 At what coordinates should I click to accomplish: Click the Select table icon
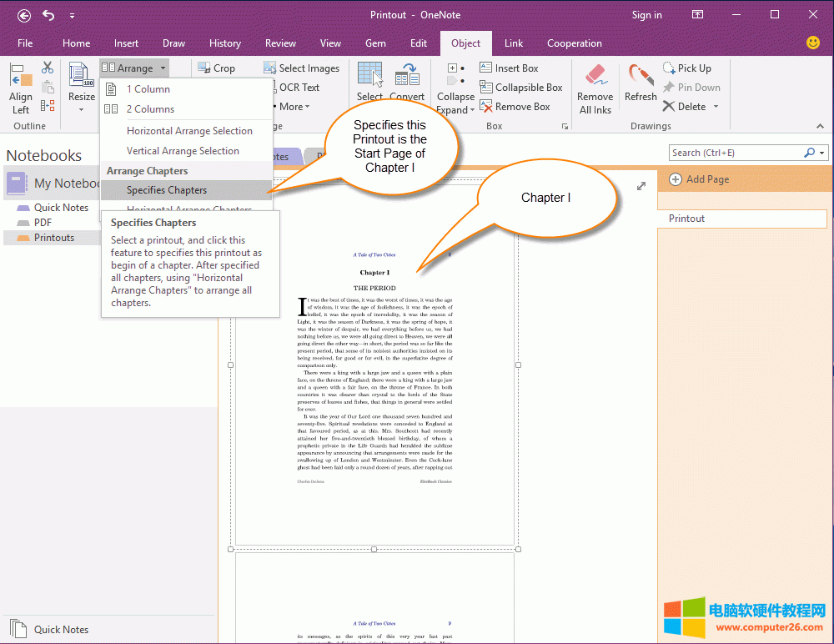coord(369,75)
